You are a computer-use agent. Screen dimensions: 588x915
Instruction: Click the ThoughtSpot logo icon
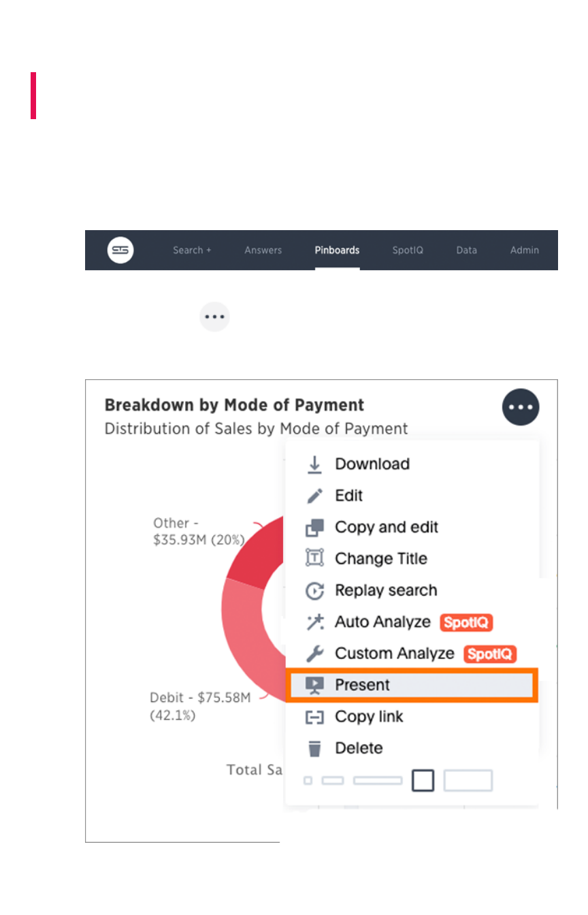(x=120, y=250)
